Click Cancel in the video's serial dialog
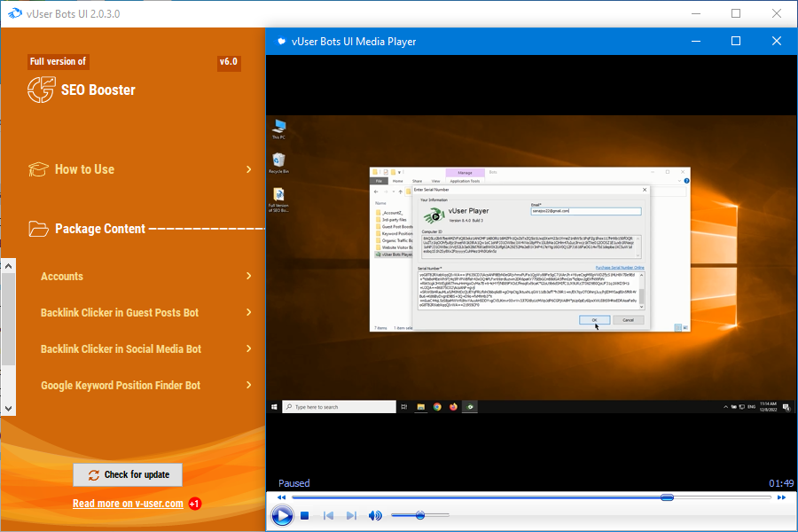This screenshot has height=532, width=798. click(x=628, y=320)
